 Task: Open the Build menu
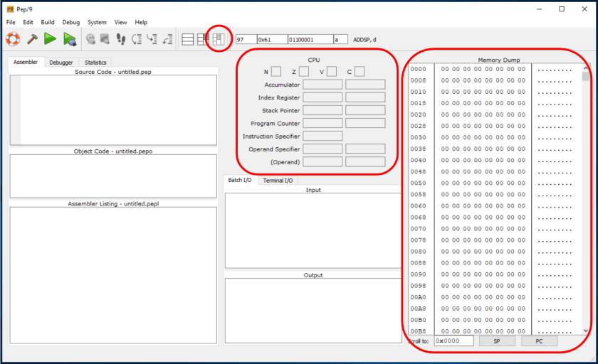coord(48,22)
